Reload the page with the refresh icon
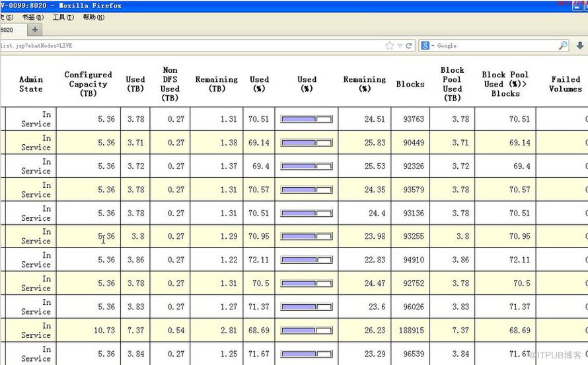Screen dimensions: 588x365 (x=409, y=46)
